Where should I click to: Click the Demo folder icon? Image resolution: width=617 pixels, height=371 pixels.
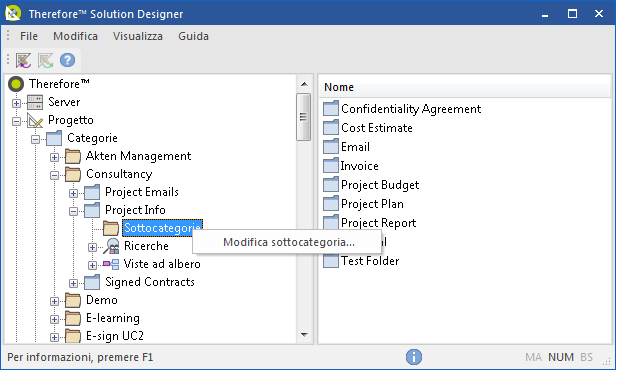click(x=73, y=301)
